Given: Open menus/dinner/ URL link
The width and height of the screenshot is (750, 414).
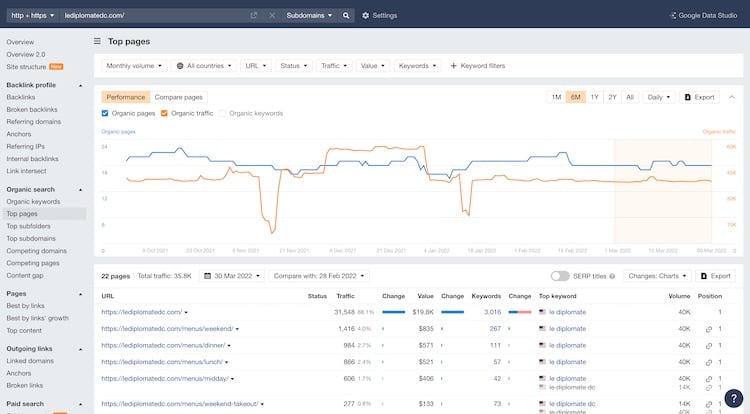Looking at the screenshot, I should tap(163, 345).
